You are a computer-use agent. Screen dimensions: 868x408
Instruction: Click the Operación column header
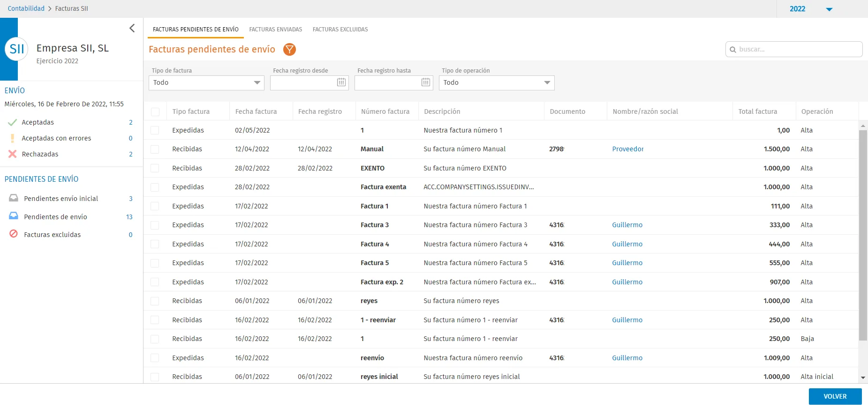[x=817, y=111]
